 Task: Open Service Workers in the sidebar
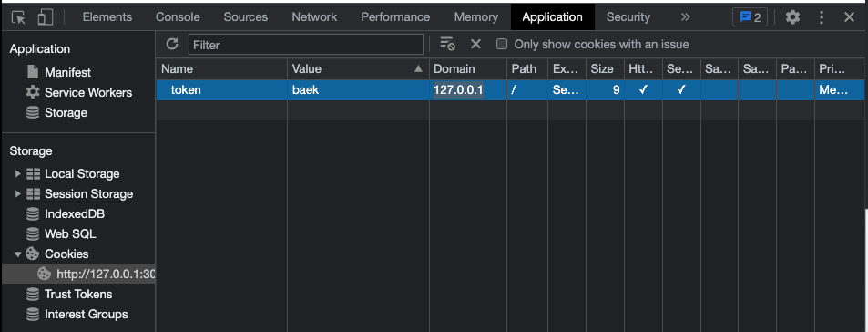tap(88, 92)
